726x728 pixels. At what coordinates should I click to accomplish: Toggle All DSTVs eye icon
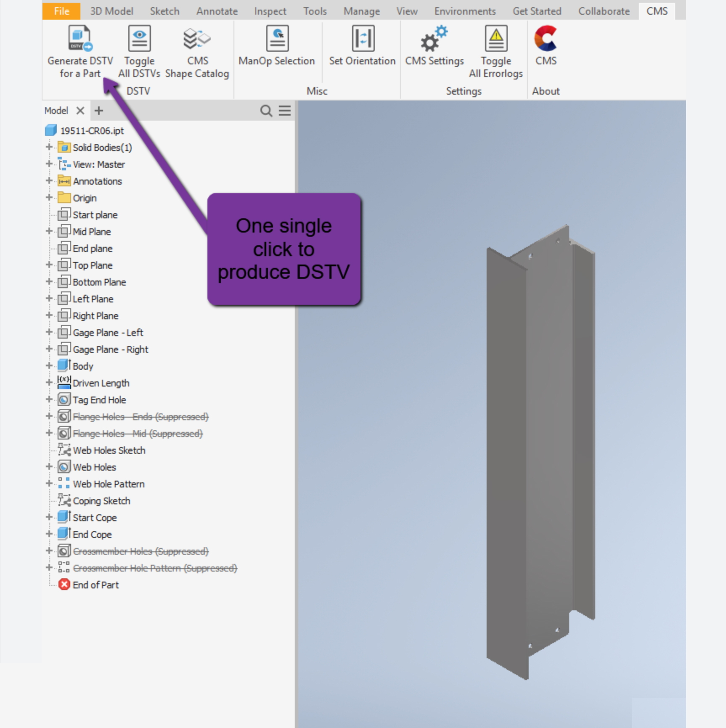click(x=139, y=38)
